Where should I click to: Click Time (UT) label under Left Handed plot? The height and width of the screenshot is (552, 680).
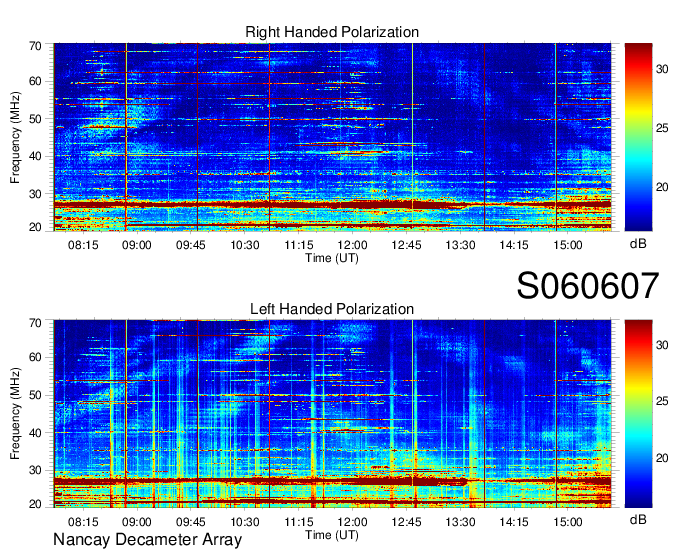tap(332, 535)
